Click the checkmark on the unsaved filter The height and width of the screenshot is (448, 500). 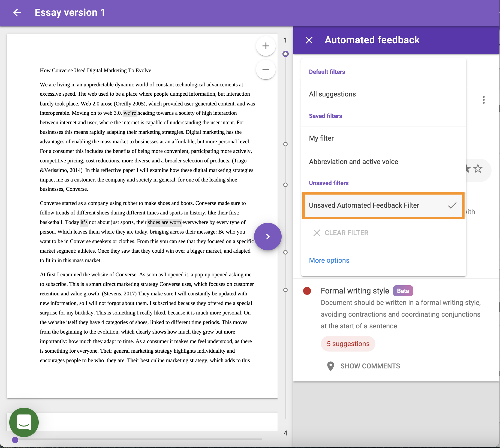(x=452, y=205)
